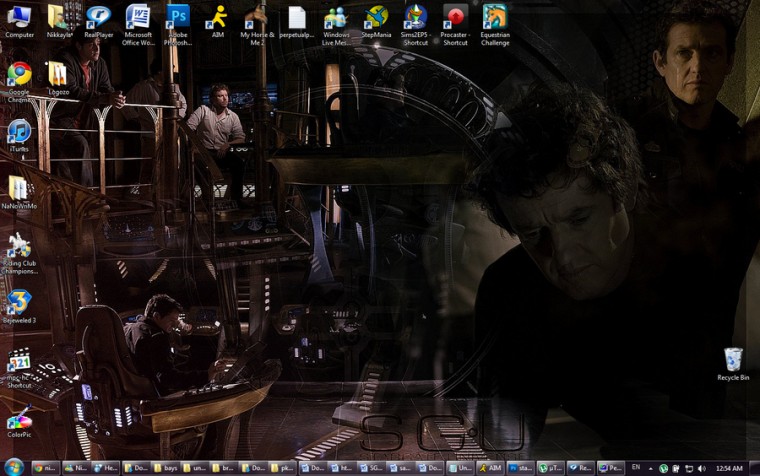
Task: Select the perpetualp... file on the desktop
Action: coord(297,21)
